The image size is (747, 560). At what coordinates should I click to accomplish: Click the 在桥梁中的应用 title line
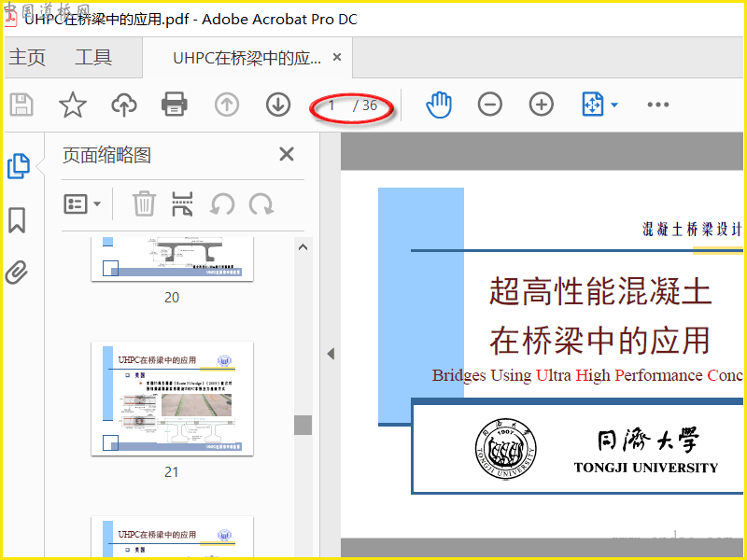[x=600, y=341]
